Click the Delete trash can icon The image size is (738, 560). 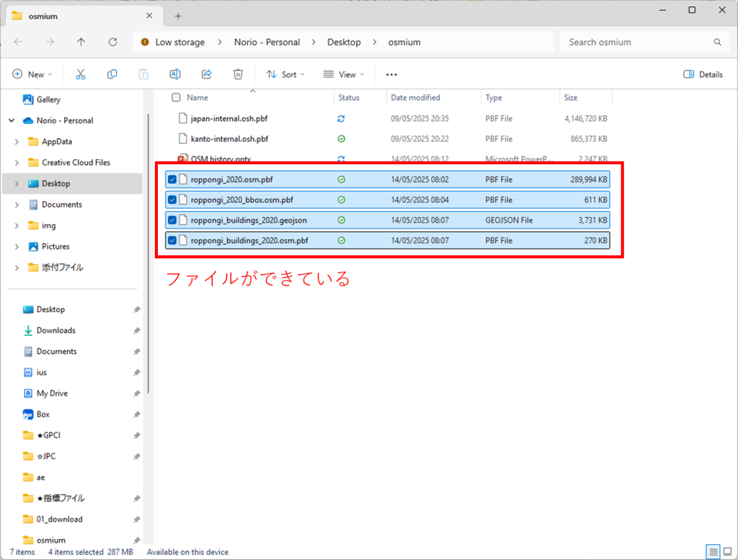click(x=238, y=74)
